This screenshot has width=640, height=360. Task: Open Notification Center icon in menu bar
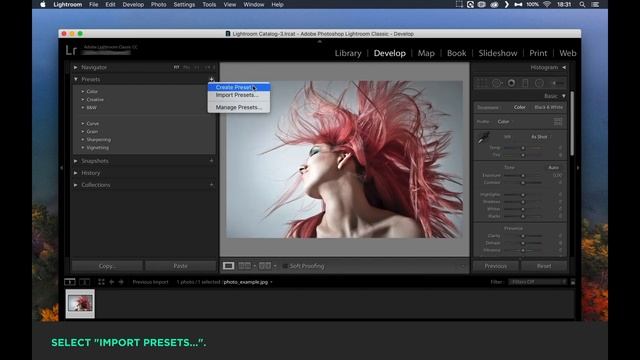596,4
